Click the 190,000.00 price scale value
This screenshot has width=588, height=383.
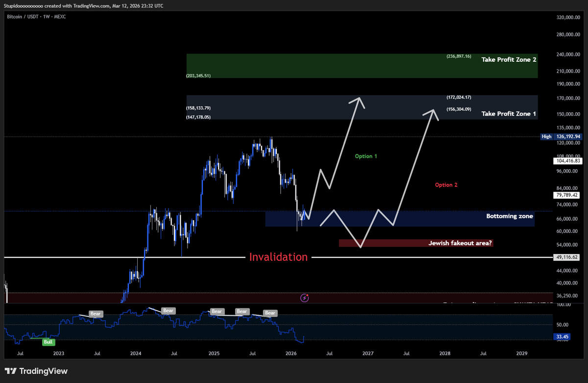coord(568,84)
